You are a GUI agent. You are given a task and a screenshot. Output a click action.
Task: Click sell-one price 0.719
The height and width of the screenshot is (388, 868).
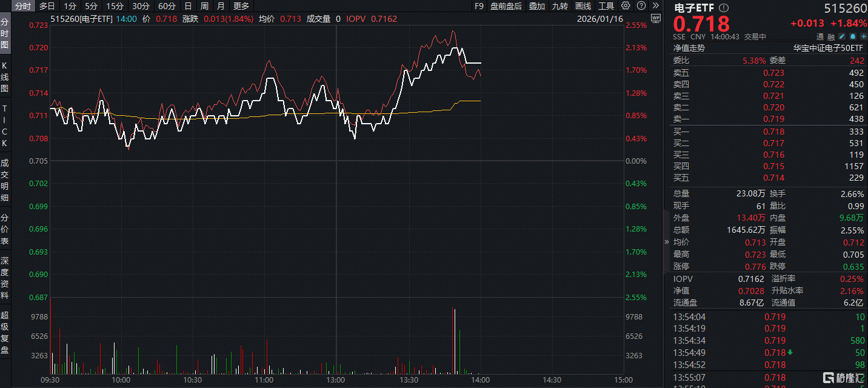773,119
